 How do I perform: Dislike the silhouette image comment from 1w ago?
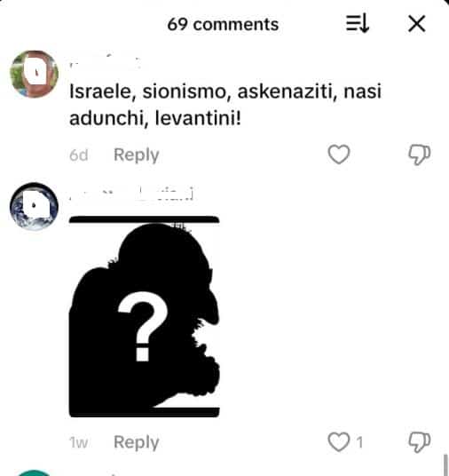(x=419, y=442)
